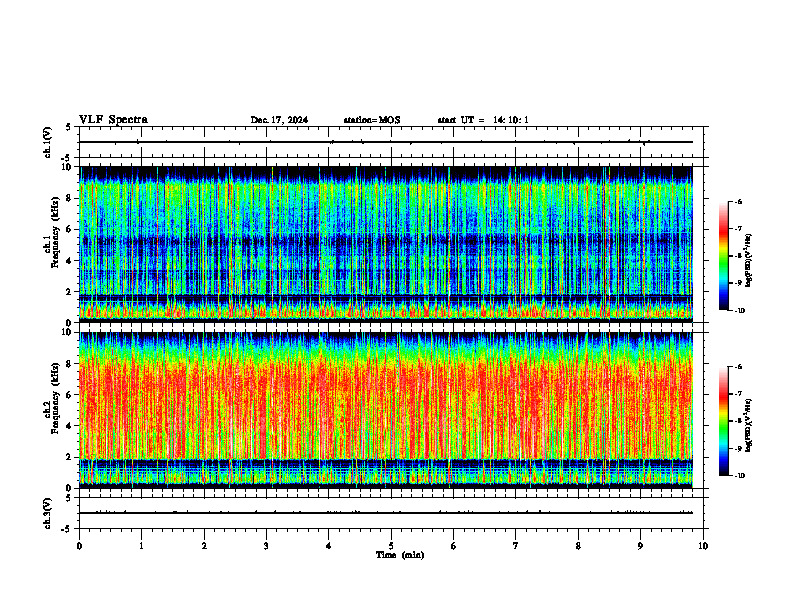Click time axis tick label "3"
The height and width of the screenshot is (612, 792).
266,546
